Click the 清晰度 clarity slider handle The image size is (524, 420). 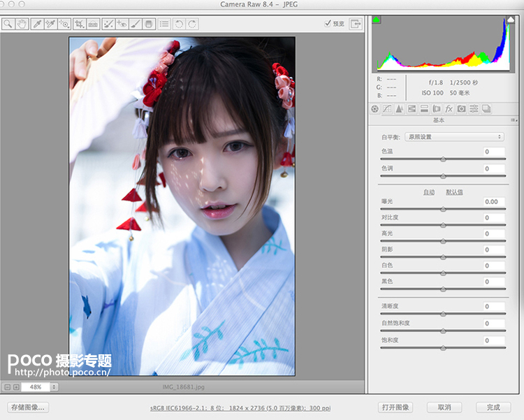tap(443, 314)
